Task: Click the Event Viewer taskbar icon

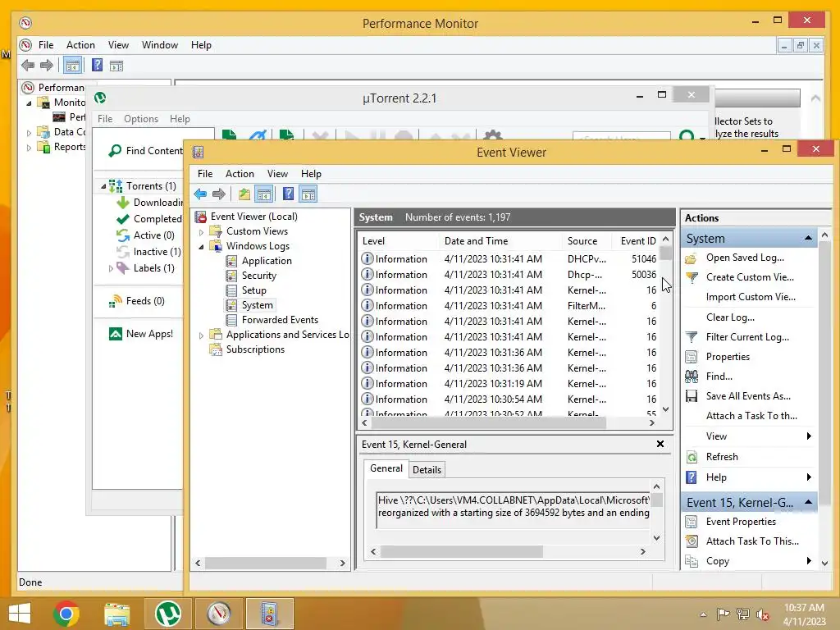Action: pyautogui.click(x=269, y=614)
